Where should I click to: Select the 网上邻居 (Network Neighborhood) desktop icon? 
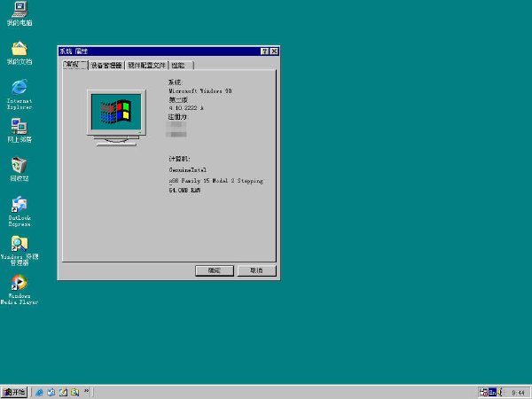20,130
